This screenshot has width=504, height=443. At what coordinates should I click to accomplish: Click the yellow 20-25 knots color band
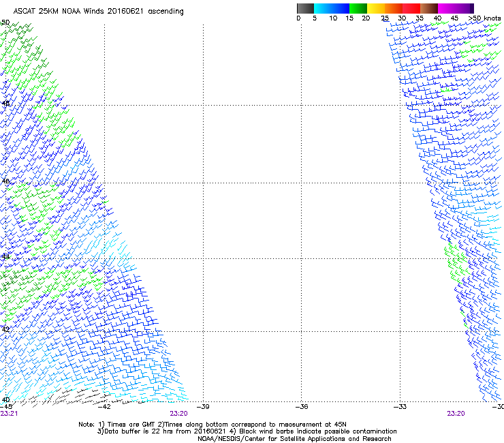[x=376, y=8]
